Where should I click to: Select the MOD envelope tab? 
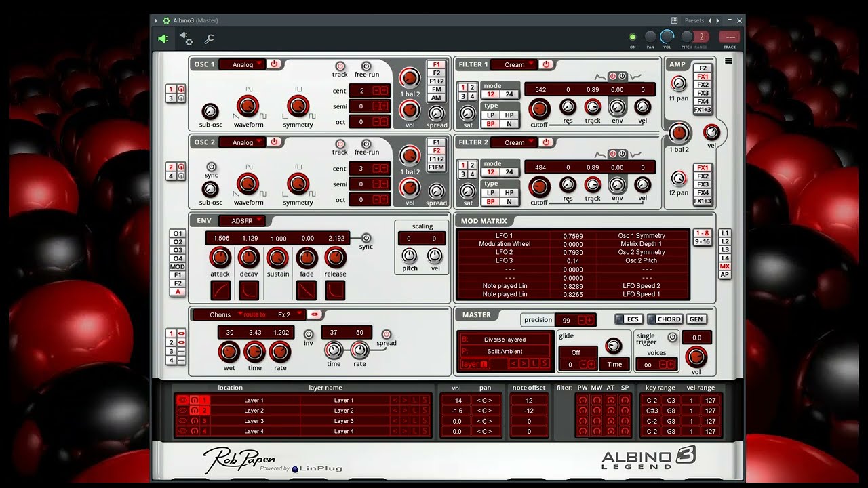[178, 267]
